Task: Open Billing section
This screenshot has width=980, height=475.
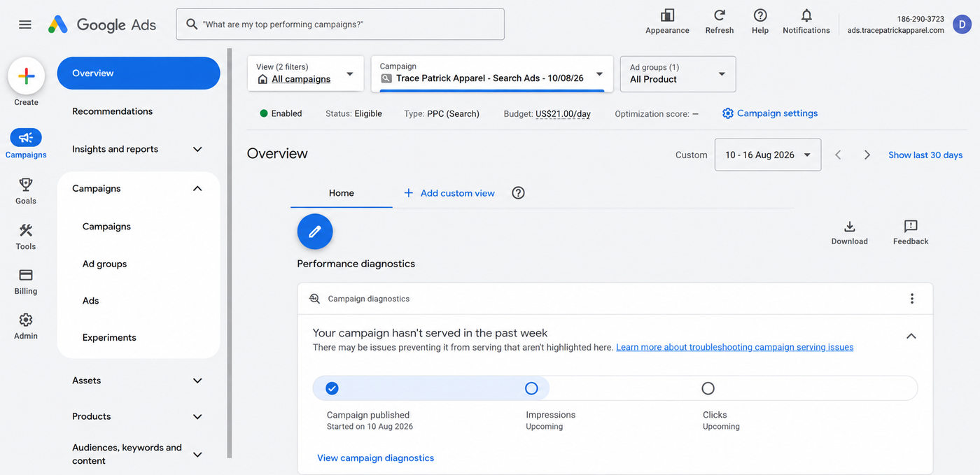Action: pyautogui.click(x=26, y=281)
